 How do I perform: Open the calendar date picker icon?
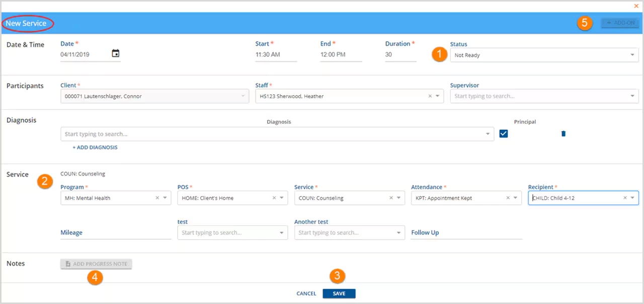click(x=116, y=53)
